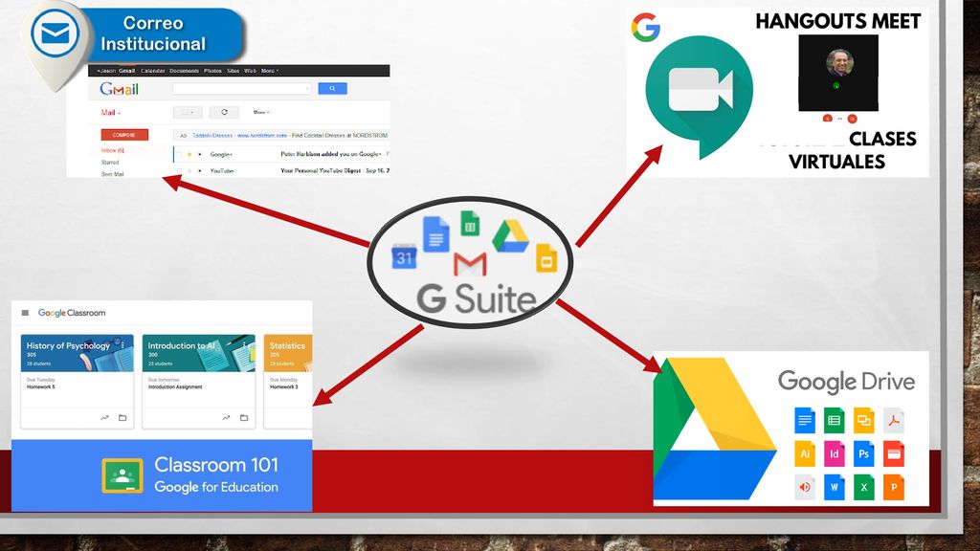Click the blue Docs icon in the G Suite oval
This screenshot has height=551, width=980.
435,234
